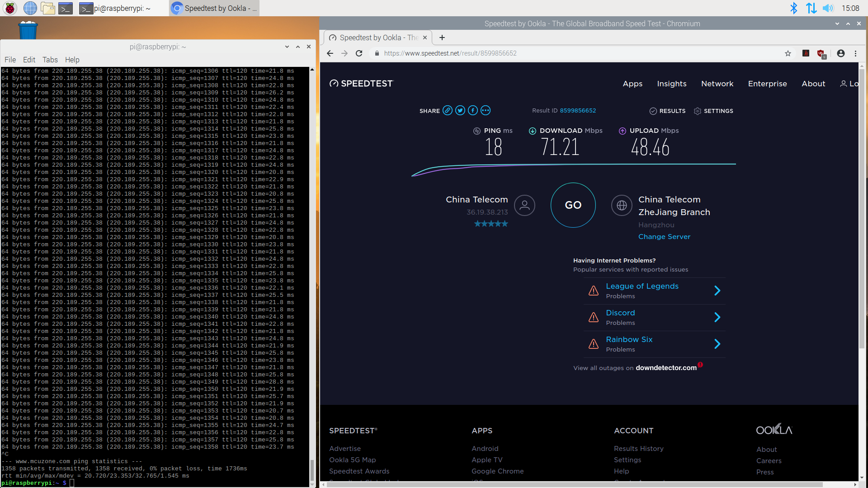Screen dimensions: 868x488
Task: Open the file manager folder icon
Action: pyautogui.click(x=47, y=8)
